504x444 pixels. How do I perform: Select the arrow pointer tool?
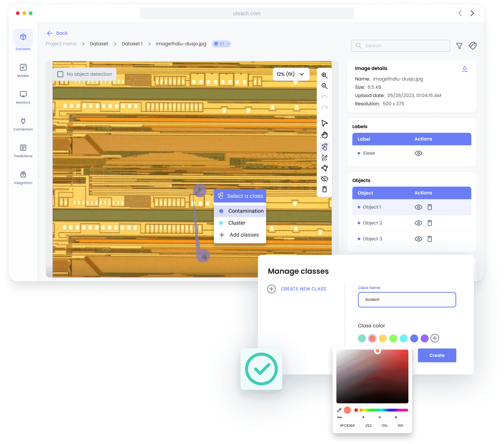(x=325, y=123)
